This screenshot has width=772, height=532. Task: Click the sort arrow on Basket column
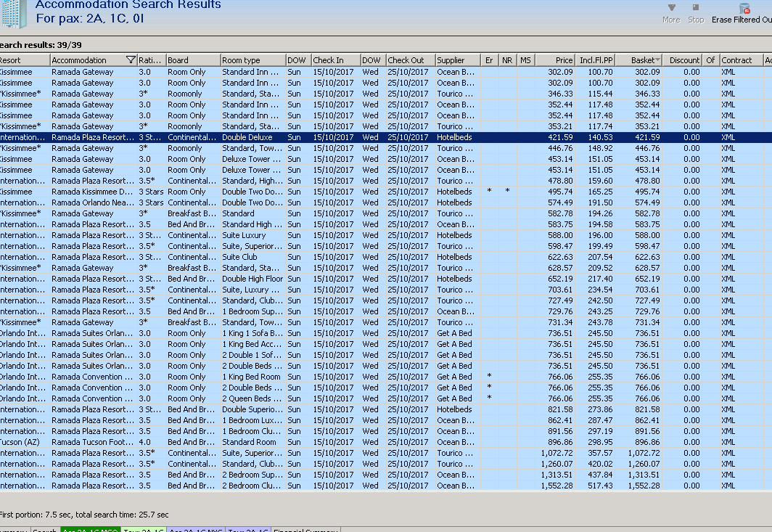pyautogui.click(x=657, y=60)
